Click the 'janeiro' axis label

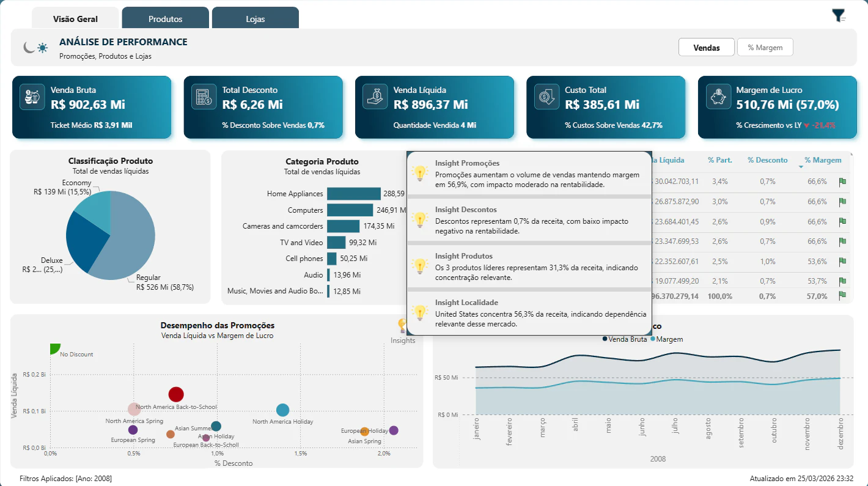click(477, 429)
